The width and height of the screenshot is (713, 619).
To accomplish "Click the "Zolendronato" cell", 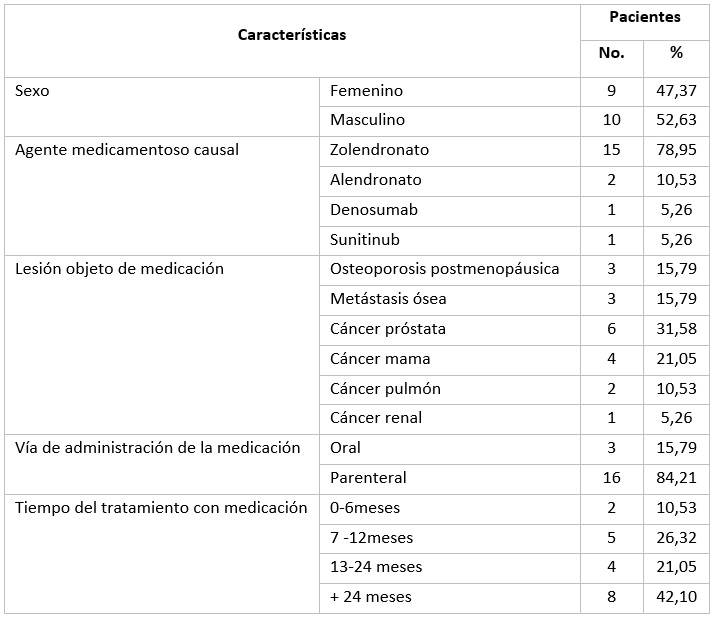I will coord(379,150).
